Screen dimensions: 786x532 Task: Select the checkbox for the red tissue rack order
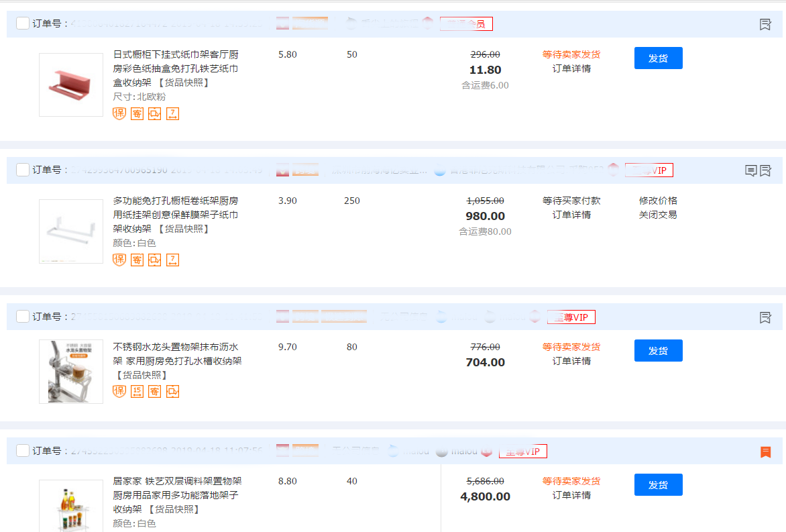point(23,23)
